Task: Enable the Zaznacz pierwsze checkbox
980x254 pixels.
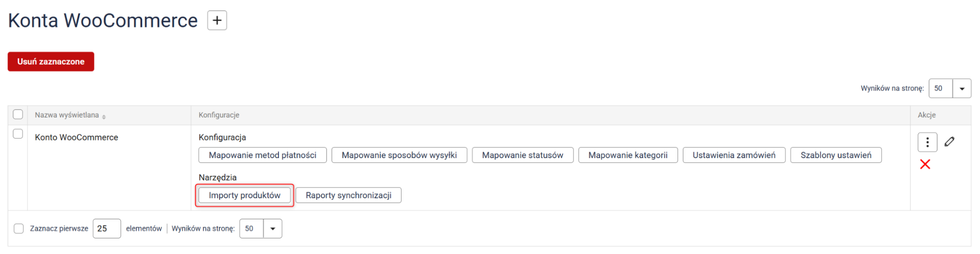Action: [19, 229]
